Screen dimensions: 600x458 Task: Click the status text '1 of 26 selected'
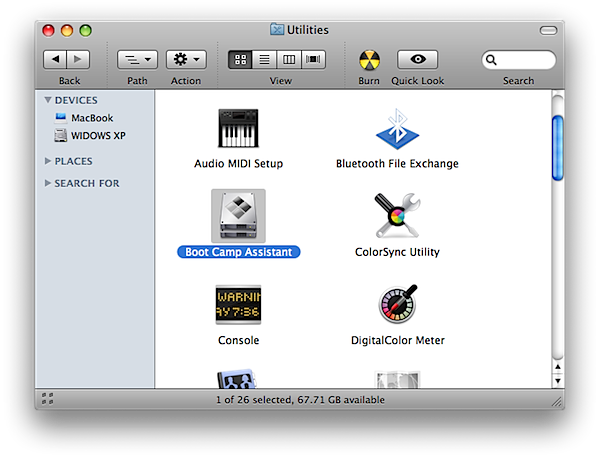pos(253,400)
